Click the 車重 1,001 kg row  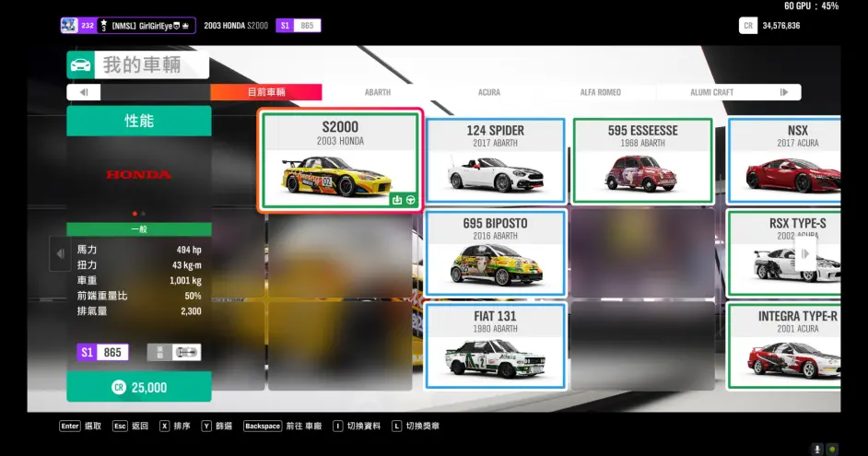tap(139, 281)
